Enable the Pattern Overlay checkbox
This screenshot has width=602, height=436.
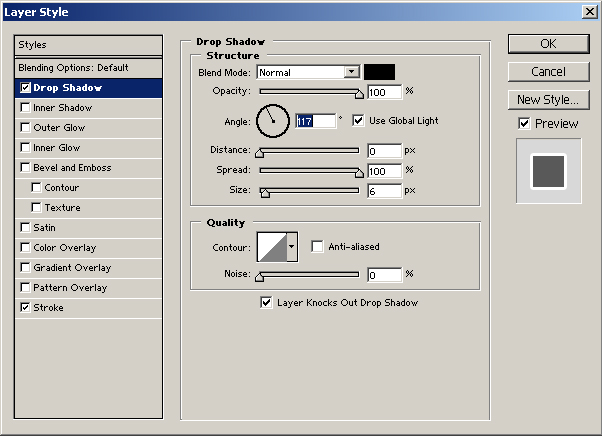(x=25, y=287)
